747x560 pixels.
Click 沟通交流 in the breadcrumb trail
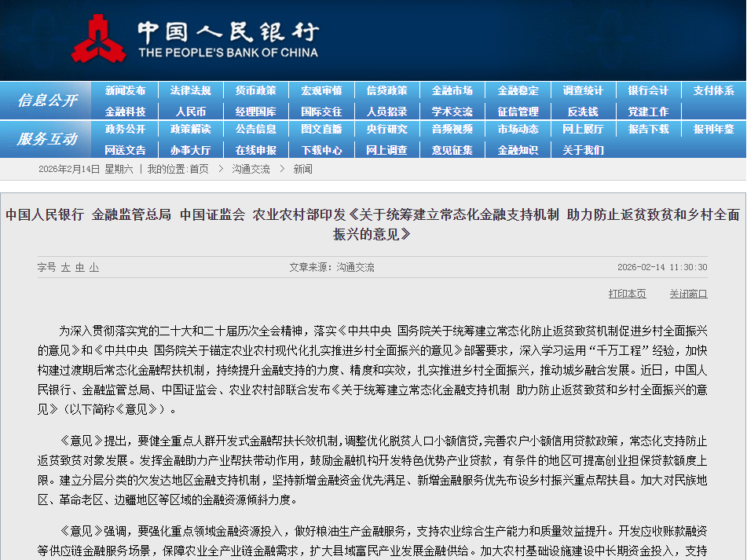[251, 170]
